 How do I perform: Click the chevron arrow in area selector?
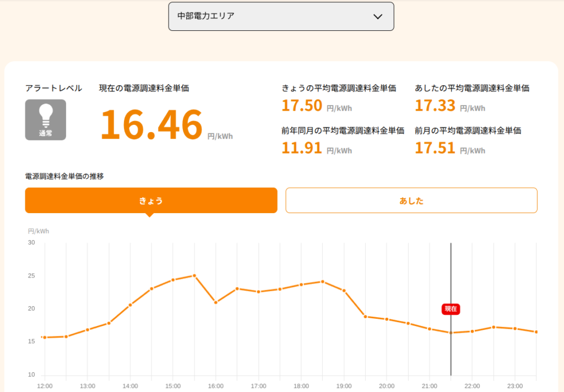(x=378, y=17)
